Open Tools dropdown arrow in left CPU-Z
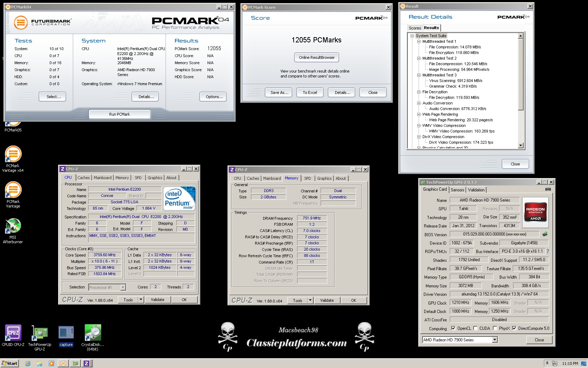This screenshot has height=368, width=588. [141, 300]
